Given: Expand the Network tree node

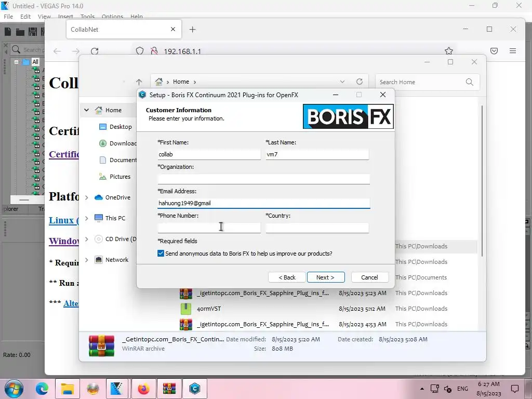Looking at the screenshot, I should 87,260.
